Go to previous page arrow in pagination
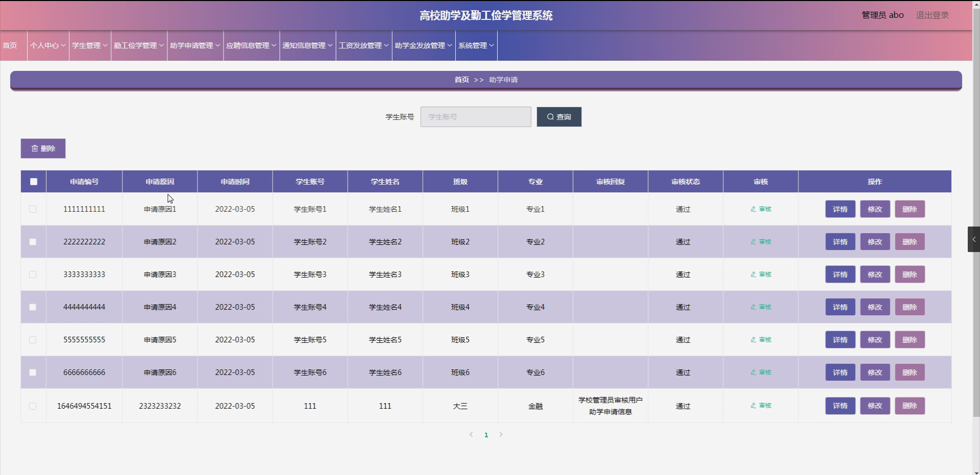Viewport: 980px width, 475px height. (x=471, y=435)
